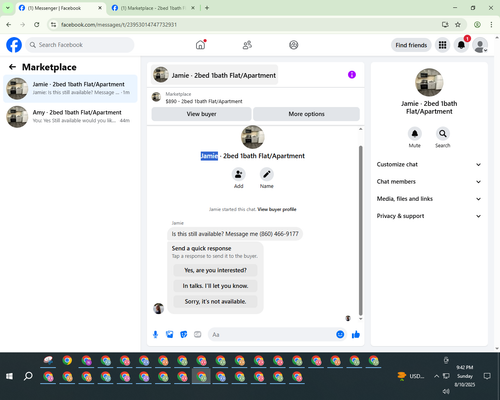Expand Chat members section
This screenshot has height=400, width=500.
pos(429,182)
